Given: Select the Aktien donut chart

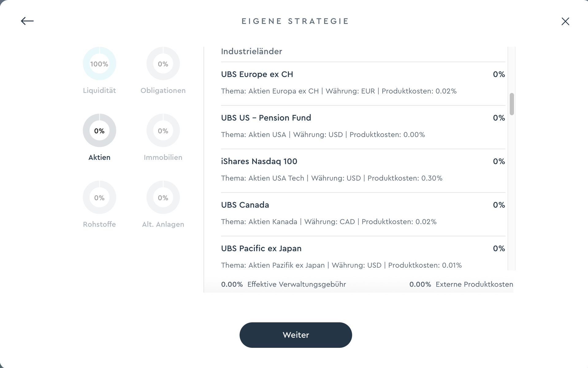Looking at the screenshot, I should pyautogui.click(x=99, y=130).
